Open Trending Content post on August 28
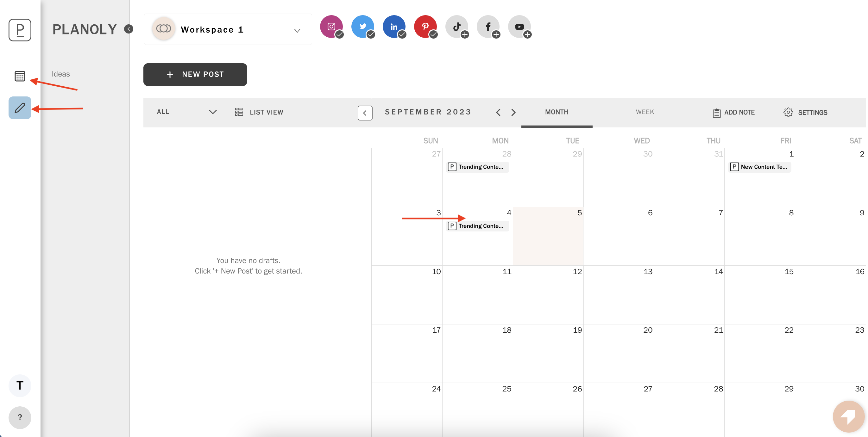 [x=477, y=167]
